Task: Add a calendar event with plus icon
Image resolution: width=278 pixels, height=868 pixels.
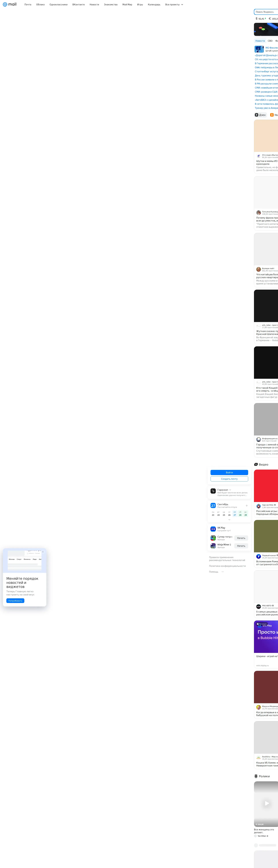Action: (247, 505)
